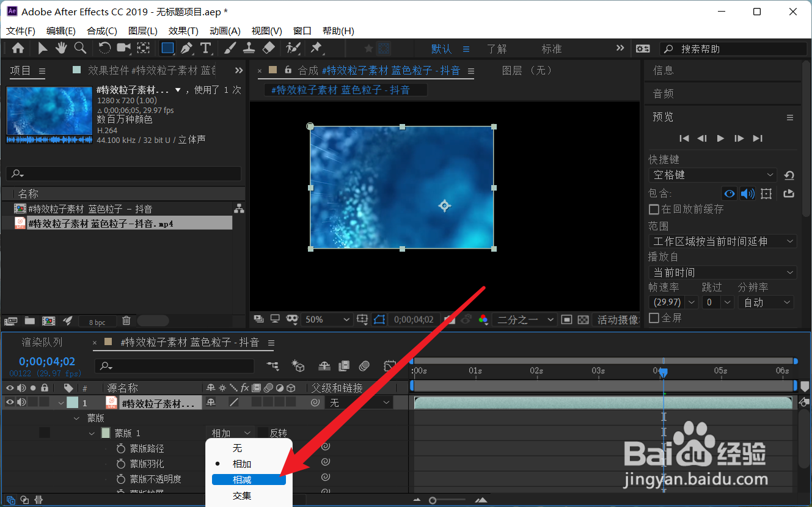Open the play from current time dropdown
Image resolution: width=812 pixels, height=507 pixels.
pos(723,272)
